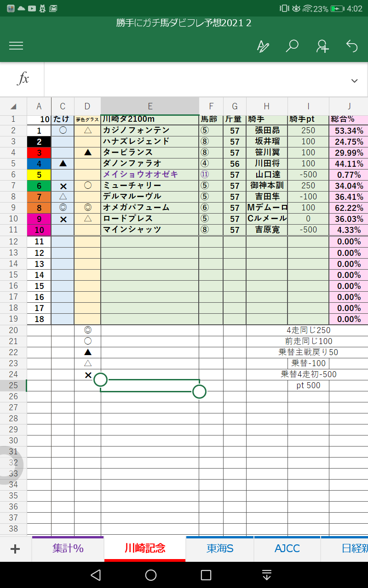Open the AJCC sheet tab
This screenshot has height=588, width=368.
pyautogui.click(x=287, y=548)
